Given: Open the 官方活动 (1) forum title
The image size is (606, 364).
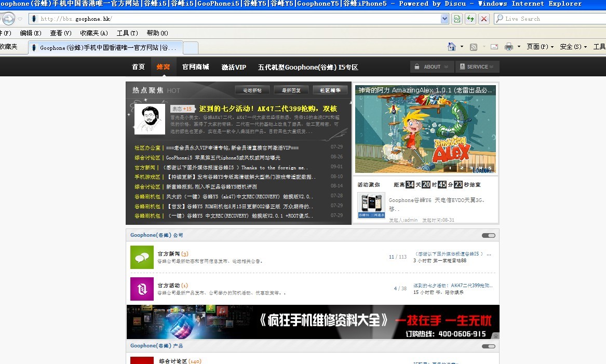Looking at the screenshot, I should (173, 285).
